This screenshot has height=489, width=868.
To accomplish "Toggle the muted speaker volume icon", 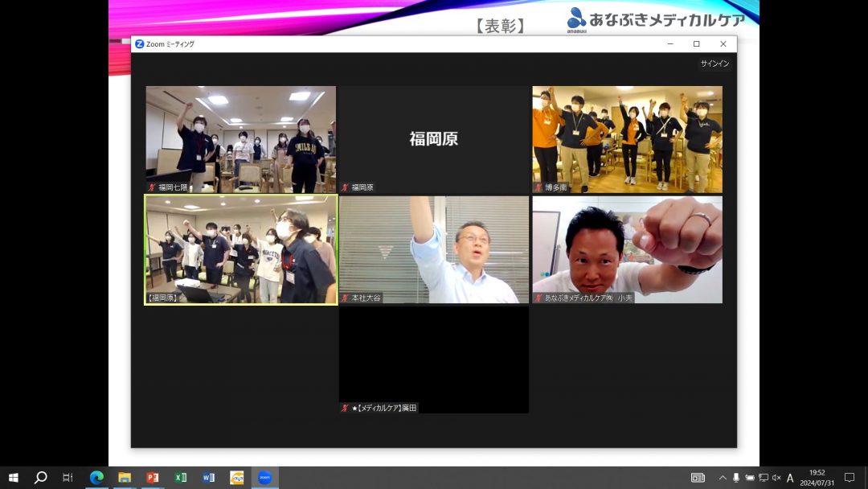I will [x=776, y=478].
